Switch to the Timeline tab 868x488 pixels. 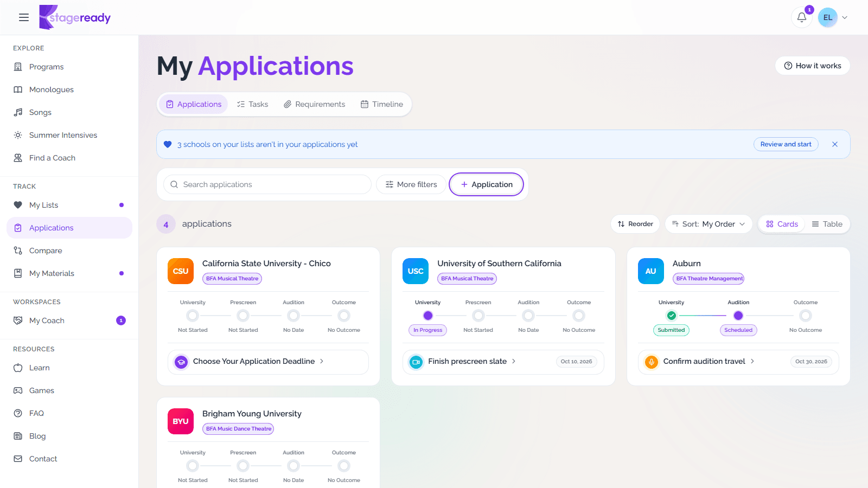pyautogui.click(x=382, y=104)
